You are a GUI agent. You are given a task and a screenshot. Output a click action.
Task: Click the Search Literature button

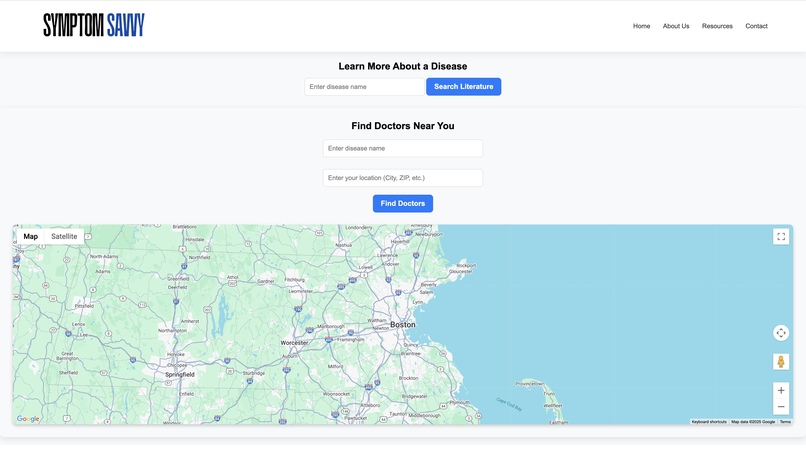click(x=463, y=87)
